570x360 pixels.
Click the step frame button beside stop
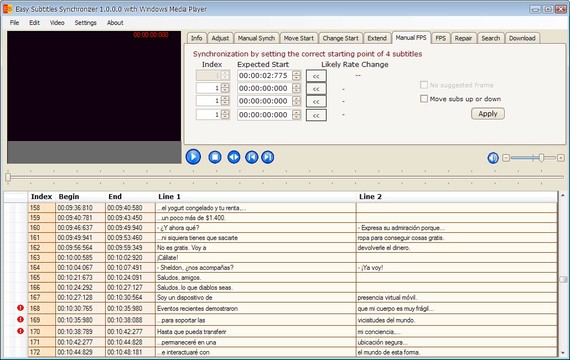234,157
